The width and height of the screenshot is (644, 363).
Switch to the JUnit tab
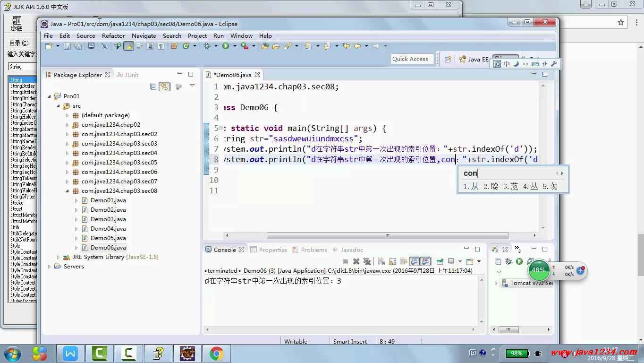127,75
